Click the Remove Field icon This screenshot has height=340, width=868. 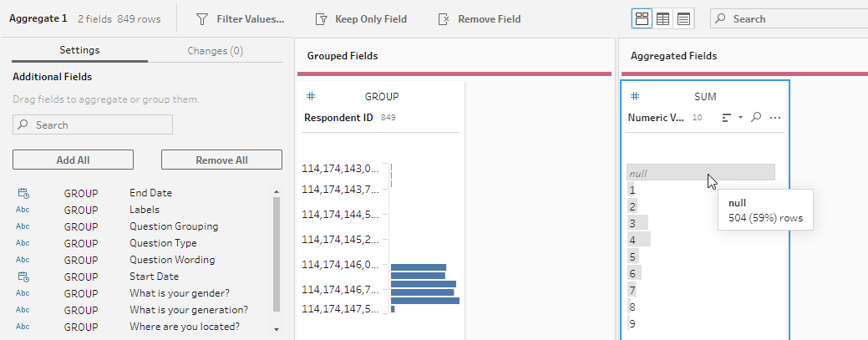[x=444, y=19]
